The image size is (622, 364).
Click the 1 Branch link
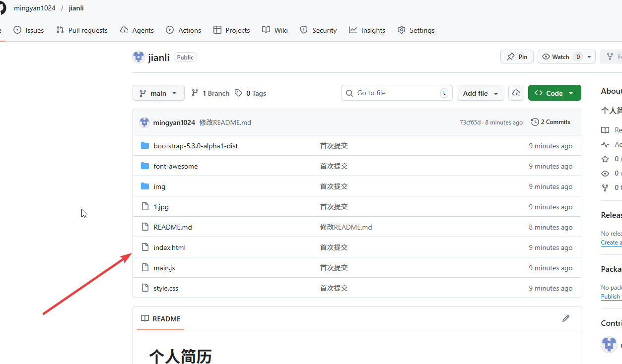click(210, 93)
